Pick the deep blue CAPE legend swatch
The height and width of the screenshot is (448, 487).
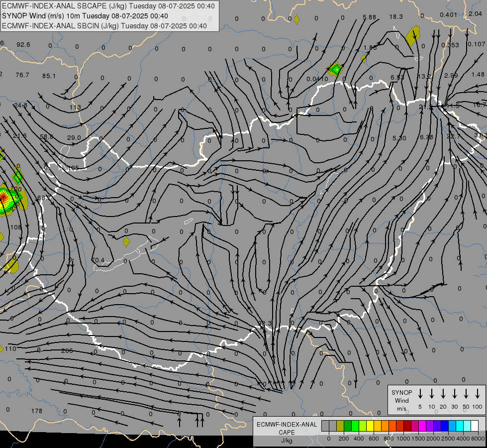[444, 426]
